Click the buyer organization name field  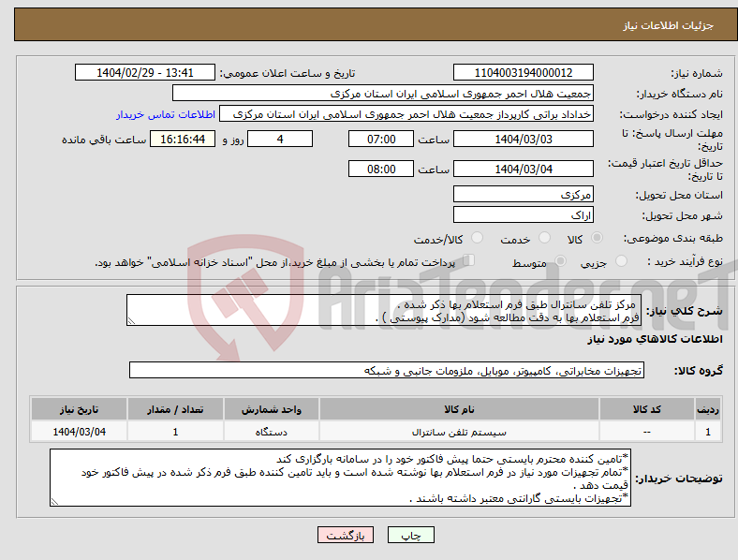[x=383, y=93]
